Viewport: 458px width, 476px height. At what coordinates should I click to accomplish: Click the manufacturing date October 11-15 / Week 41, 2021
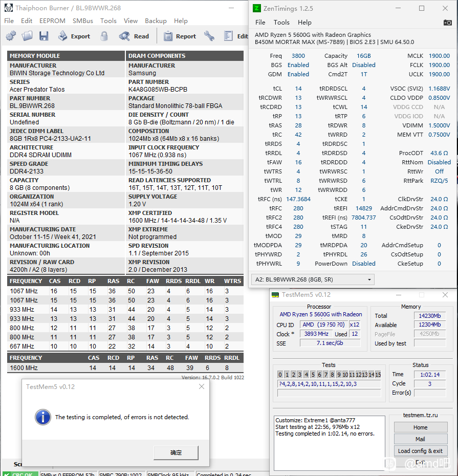pos(53,237)
